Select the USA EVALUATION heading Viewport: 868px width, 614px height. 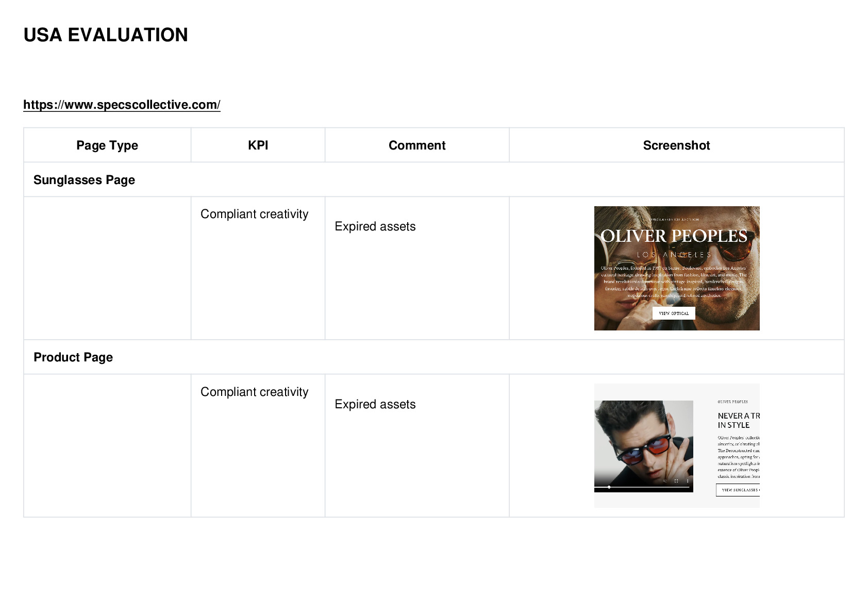(x=106, y=35)
